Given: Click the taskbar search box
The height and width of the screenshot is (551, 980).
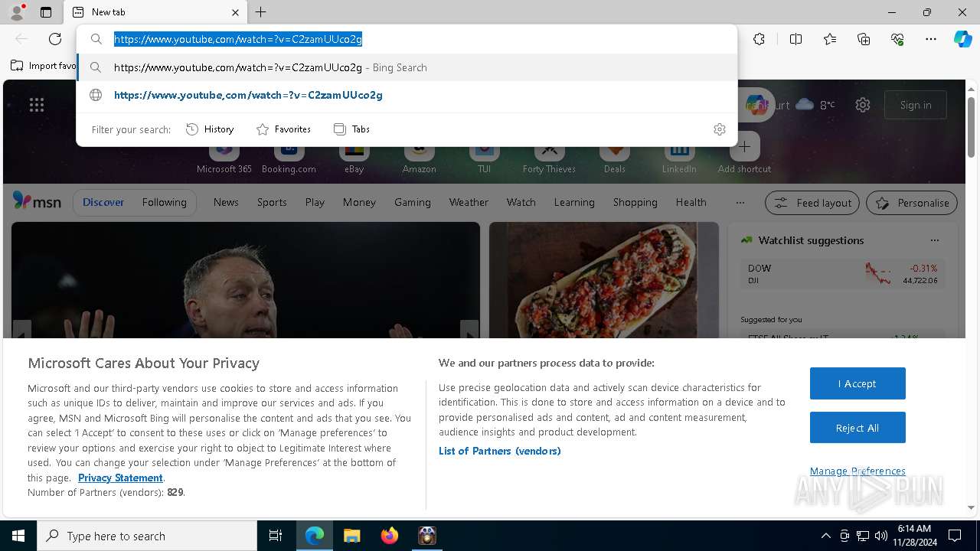Looking at the screenshot, I should (x=147, y=536).
